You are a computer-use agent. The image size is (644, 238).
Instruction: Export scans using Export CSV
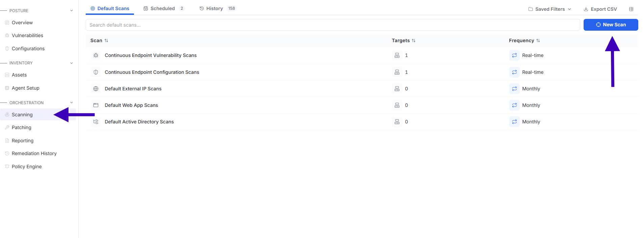600,9
